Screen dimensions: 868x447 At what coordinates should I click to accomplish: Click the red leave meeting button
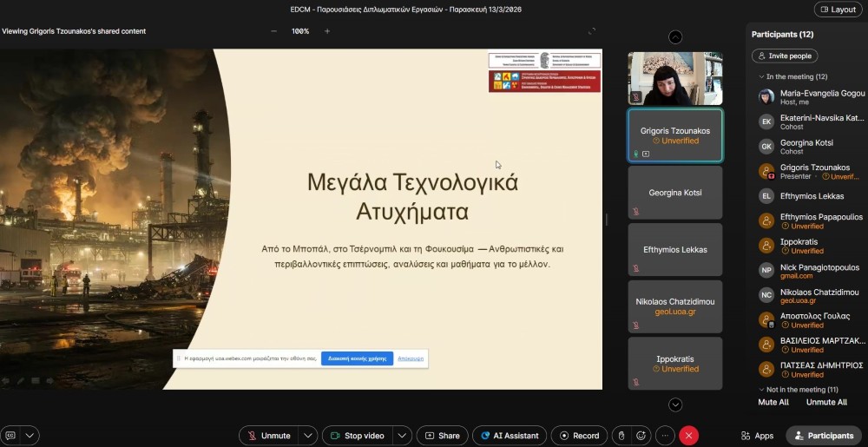click(x=688, y=436)
